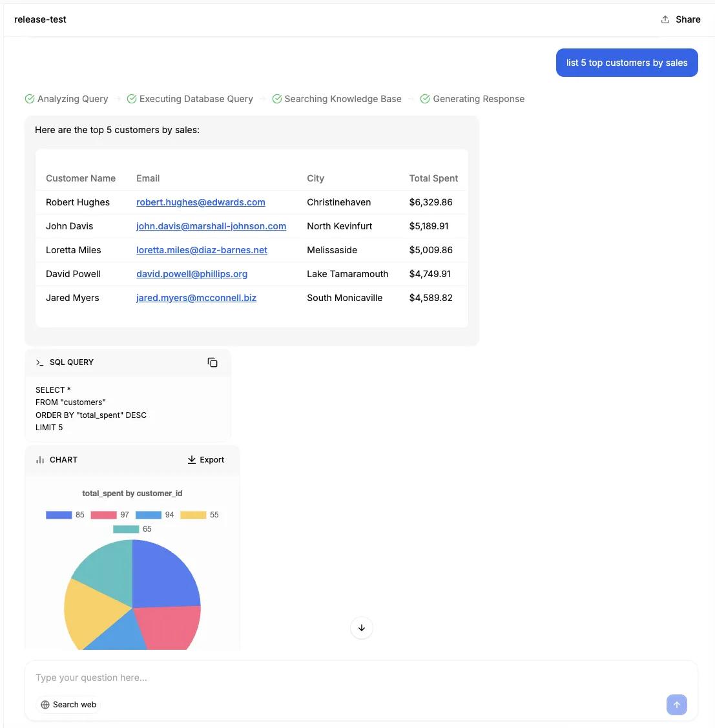Toggle legend item 65 in chart
Image resolution: width=715 pixels, height=728 pixels.
132,529
